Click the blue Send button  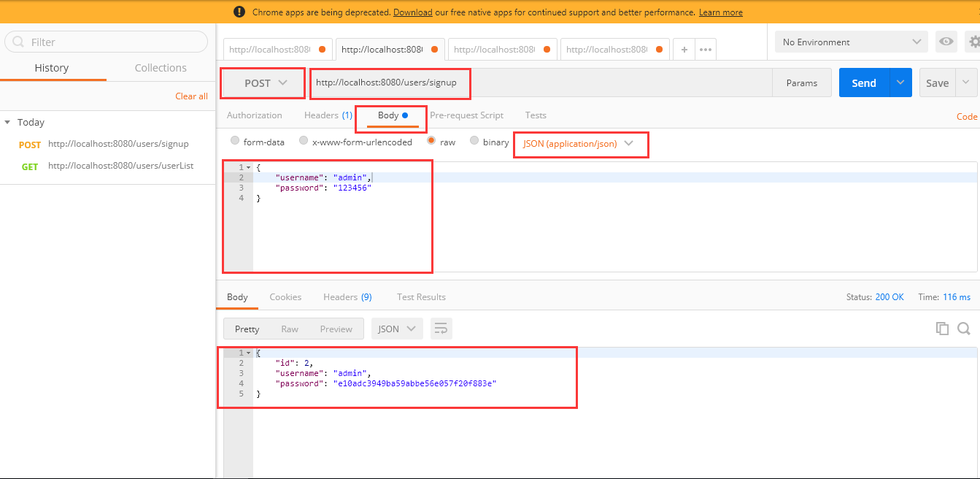864,83
